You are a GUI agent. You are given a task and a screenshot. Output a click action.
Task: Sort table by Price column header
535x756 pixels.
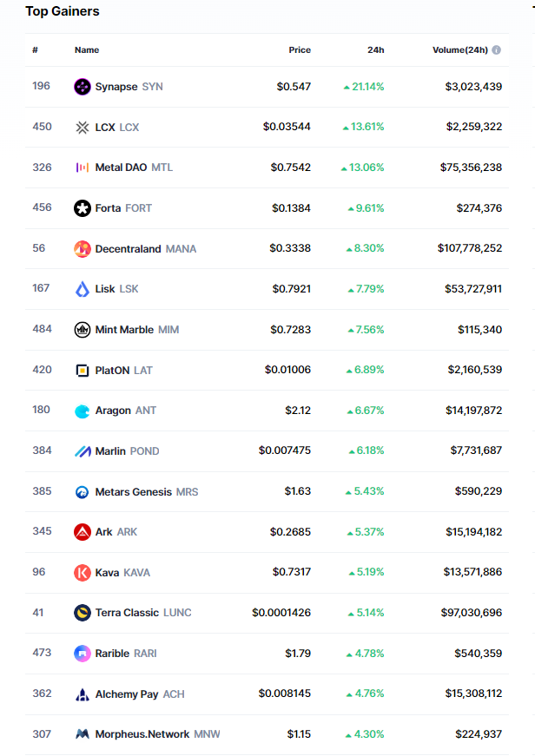tap(300, 50)
